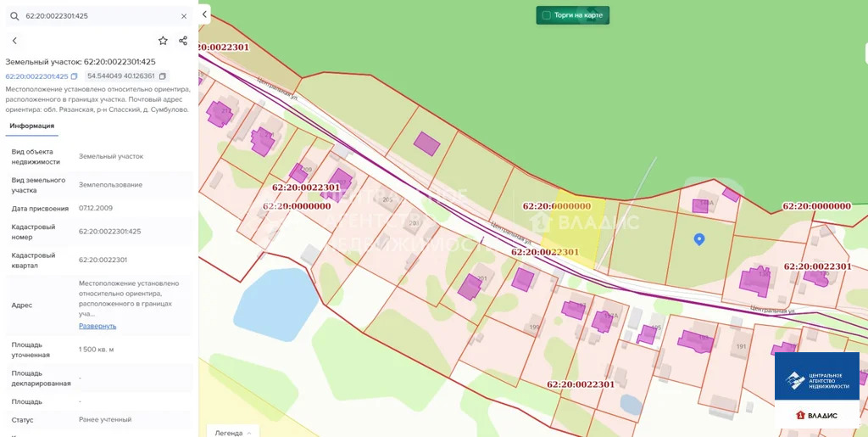The width and height of the screenshot is (868, 437).
Task: Click purple building number 193
Action: point(695,340)
